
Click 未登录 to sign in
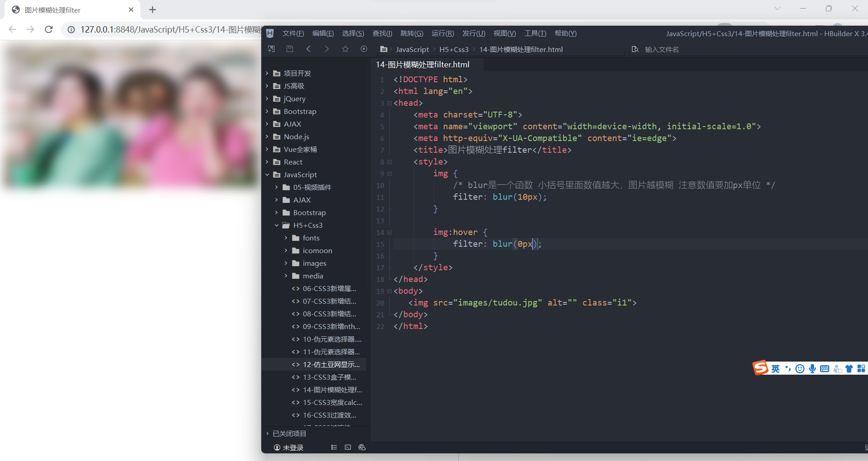point(292,447)
